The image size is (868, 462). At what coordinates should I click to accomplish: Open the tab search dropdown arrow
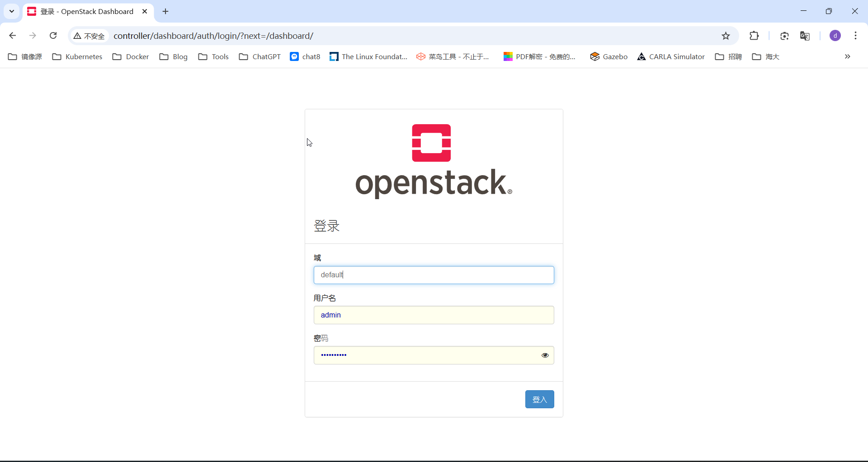click(x=12, y=11)
